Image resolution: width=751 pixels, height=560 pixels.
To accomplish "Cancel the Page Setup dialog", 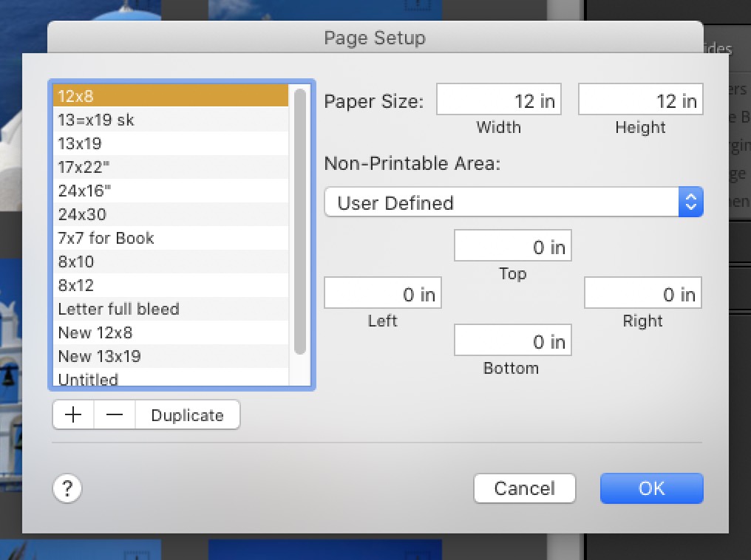I will 524,488.
